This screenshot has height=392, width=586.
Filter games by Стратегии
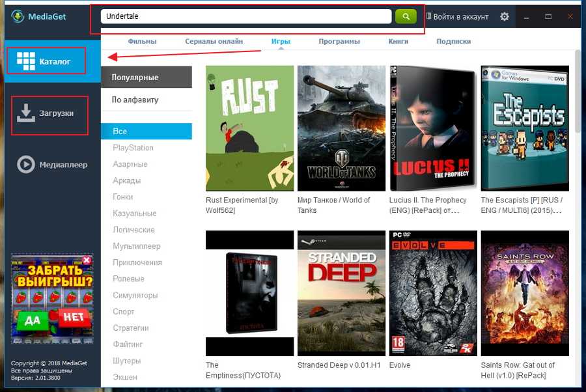click(131, 328)
